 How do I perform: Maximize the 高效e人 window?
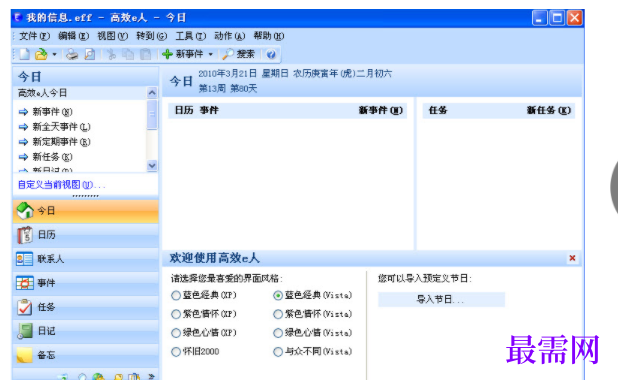pyautogui.click(x=557, y=18)
